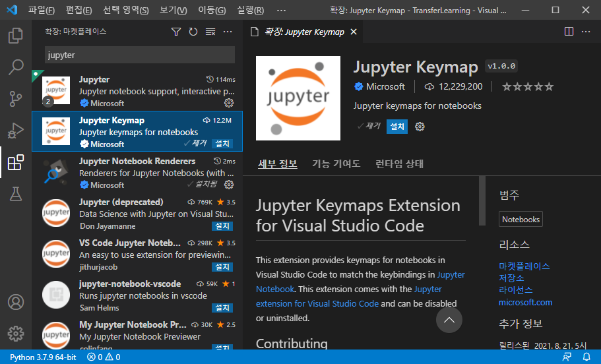This screenshot has height=364, width=601.
Task: Close the Jupyter Keymap extension tab
Action: click(354, 32)
